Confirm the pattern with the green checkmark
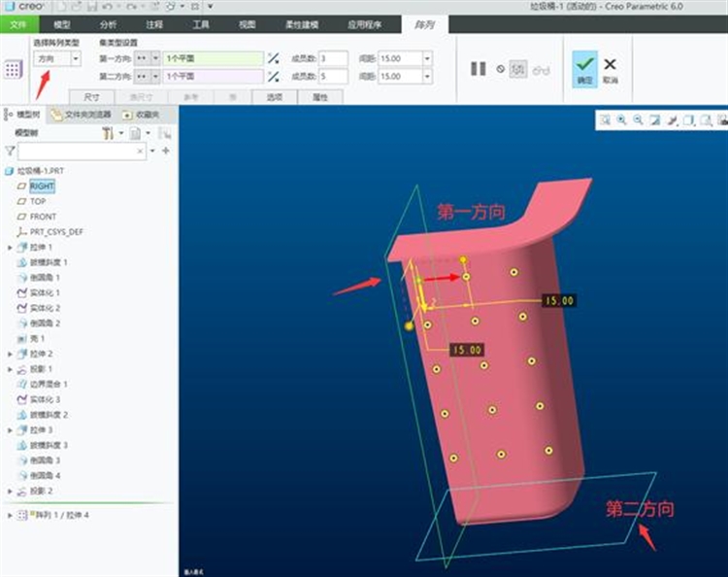728x577 pixels. [x=584, y=69]
